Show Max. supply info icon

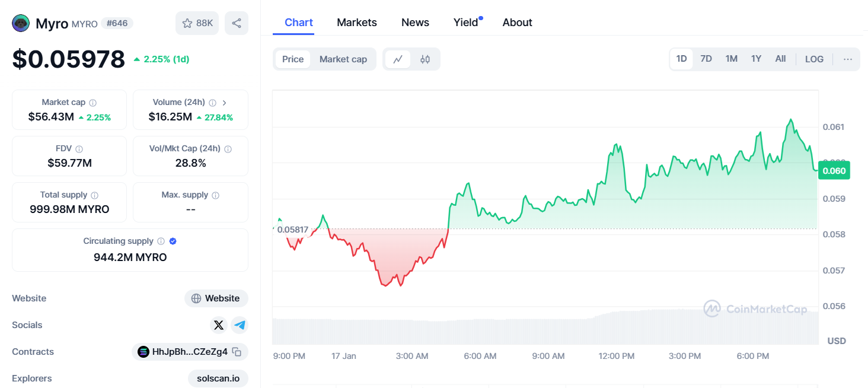tap(216, 195)
